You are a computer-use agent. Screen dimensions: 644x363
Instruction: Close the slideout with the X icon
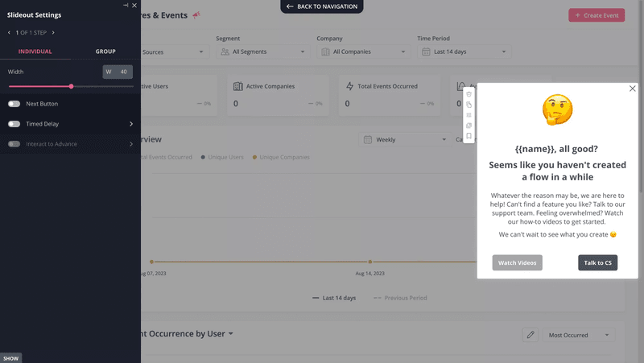pyautogui.click(x=633, y=89)
